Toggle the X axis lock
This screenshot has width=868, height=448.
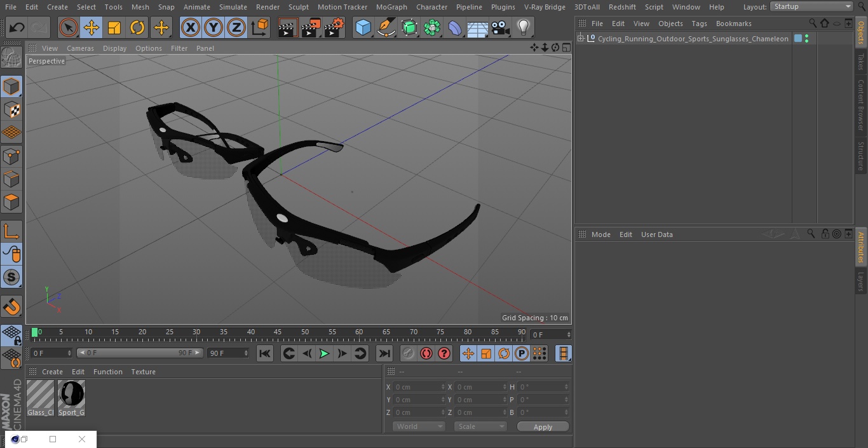pyautogui.click(x=191, y=28)
